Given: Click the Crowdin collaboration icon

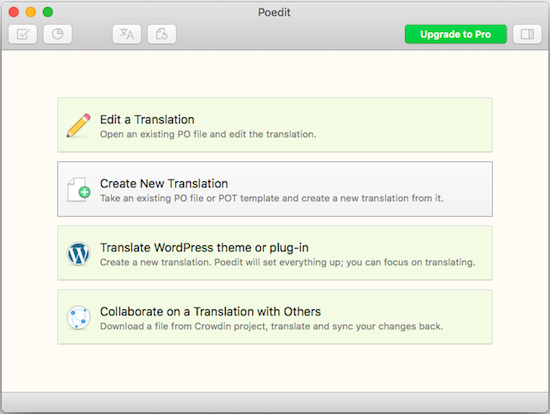Looking at the screenshot, I should tap(79, 318).
